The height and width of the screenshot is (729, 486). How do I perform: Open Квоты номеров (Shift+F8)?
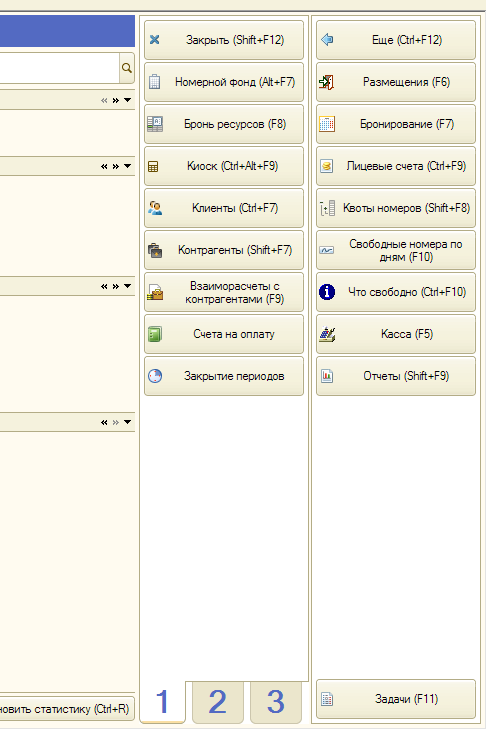pos(396,208)
